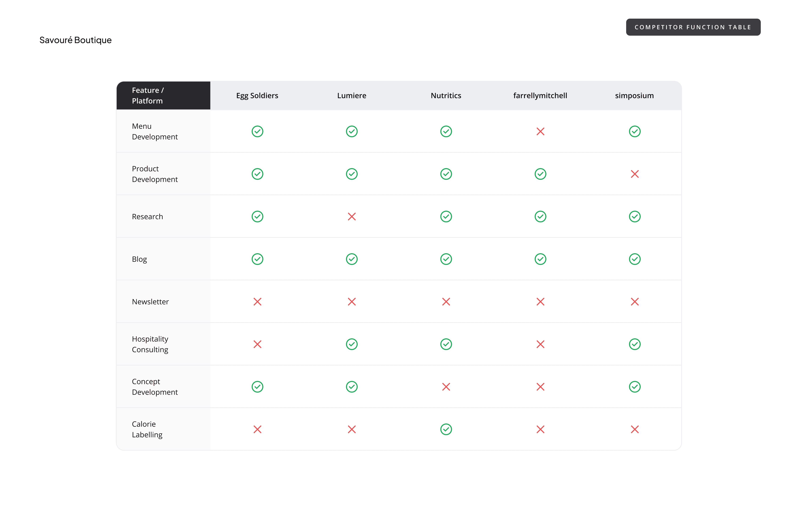The image size is (798, 532).
Task: Click the Savouré Boutique title
Action: (75, 40)
